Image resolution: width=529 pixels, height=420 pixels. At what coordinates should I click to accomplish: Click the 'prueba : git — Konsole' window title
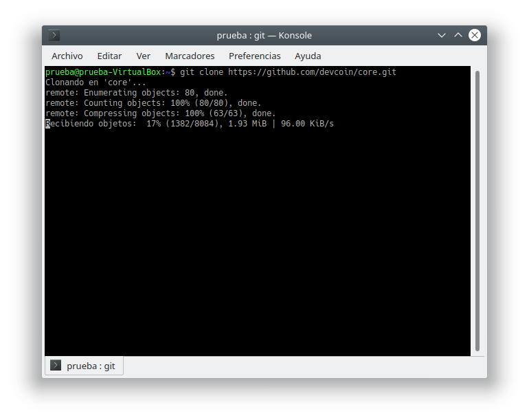click(x=264, y=36)
